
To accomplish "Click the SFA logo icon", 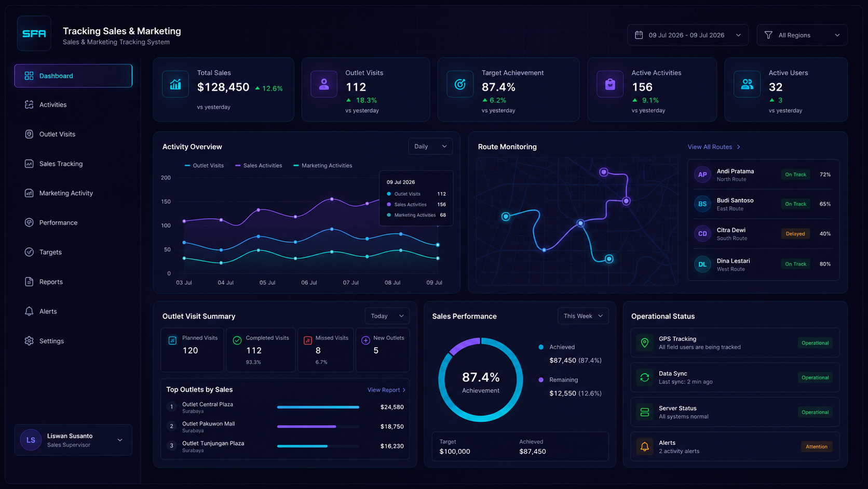I will coord(34,33).
